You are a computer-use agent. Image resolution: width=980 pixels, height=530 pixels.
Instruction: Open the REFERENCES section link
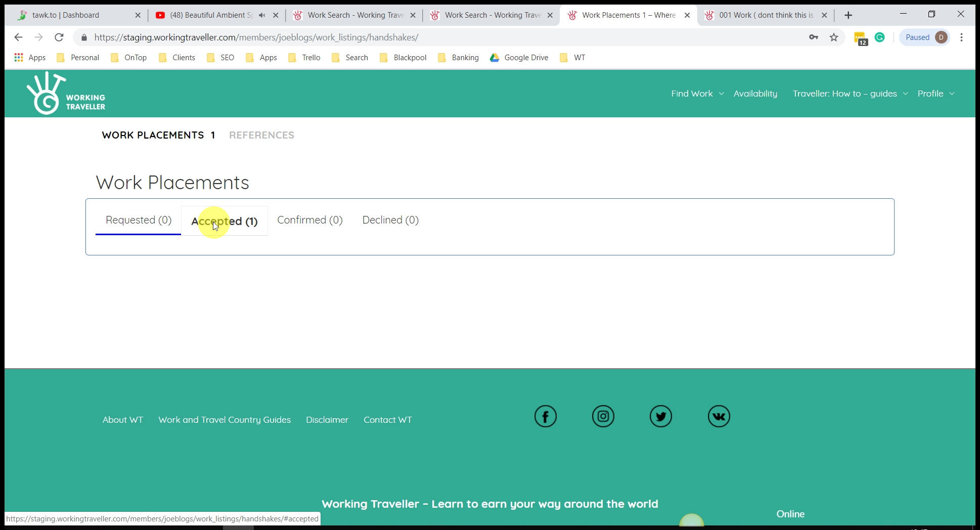[x=261, y=135]
